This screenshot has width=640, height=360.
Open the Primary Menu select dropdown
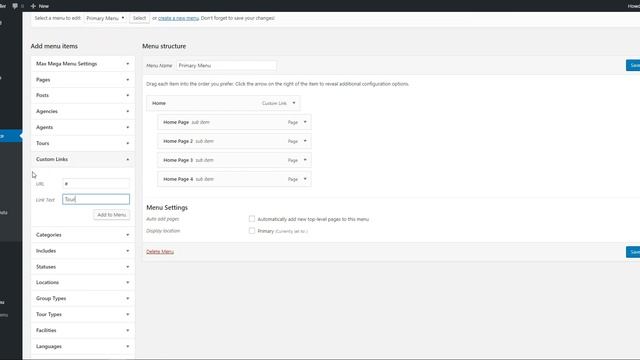tap(105, 18)
